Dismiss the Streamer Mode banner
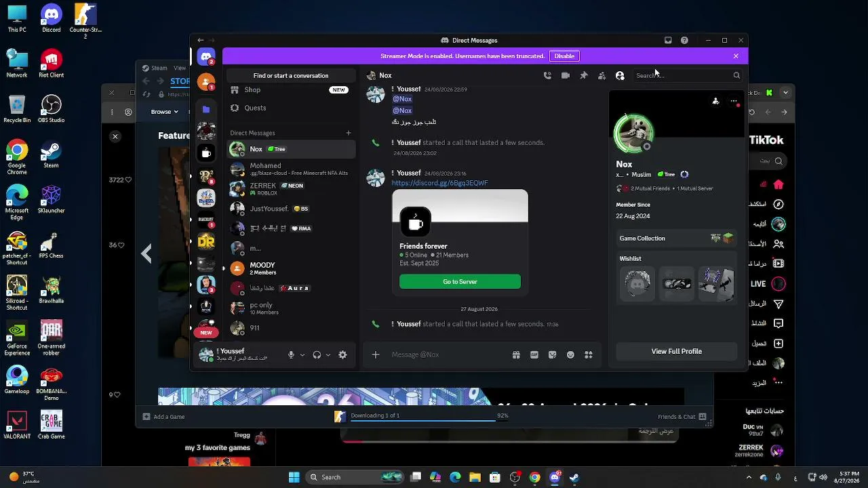868x488 pixels. point(736,56)
